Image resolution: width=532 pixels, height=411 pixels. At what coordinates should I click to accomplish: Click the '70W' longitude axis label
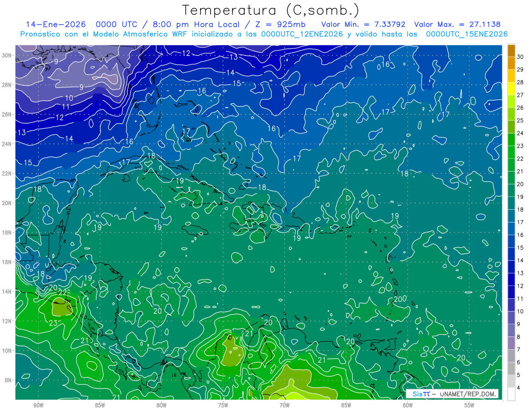tap(285, 405)
